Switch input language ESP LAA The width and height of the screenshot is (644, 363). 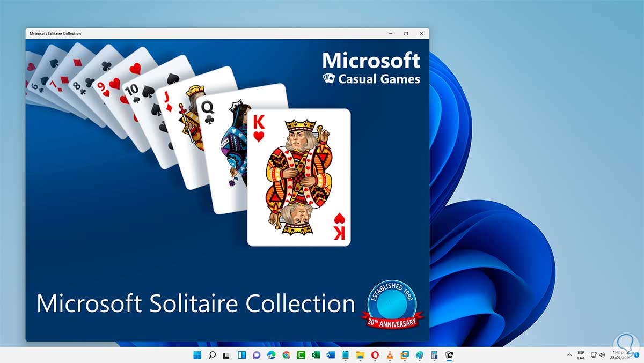[x=581, y=355]
